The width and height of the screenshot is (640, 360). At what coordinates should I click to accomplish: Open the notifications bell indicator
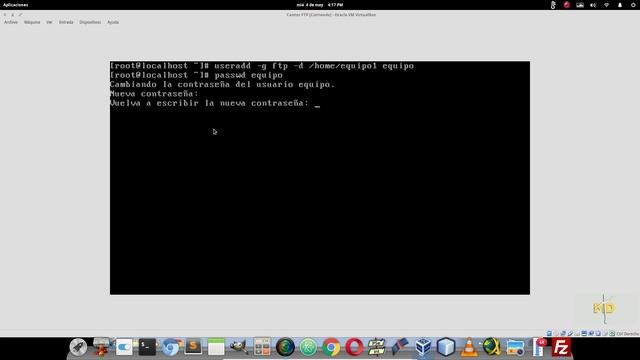click(620, 5)
